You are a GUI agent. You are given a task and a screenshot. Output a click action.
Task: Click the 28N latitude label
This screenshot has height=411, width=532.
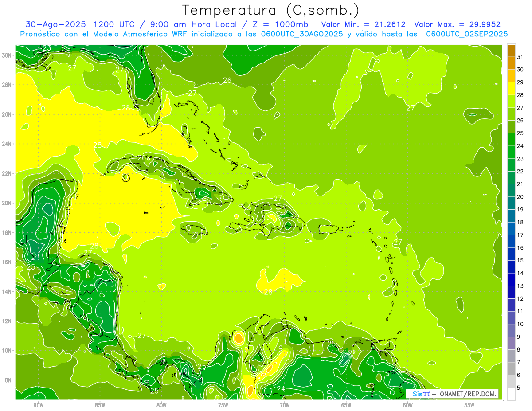(x=8, y=85)
